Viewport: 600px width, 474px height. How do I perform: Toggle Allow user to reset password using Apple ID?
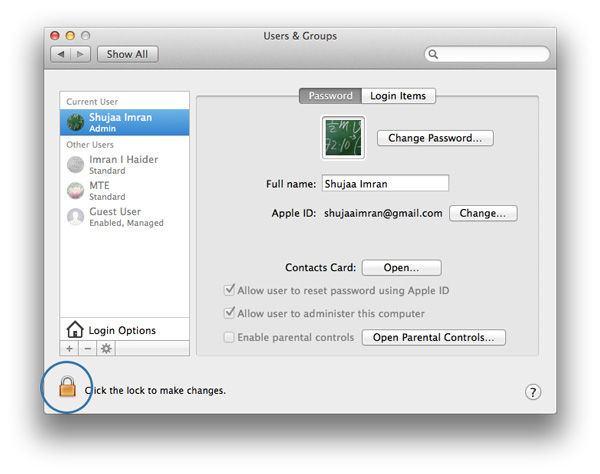(229, 290)
